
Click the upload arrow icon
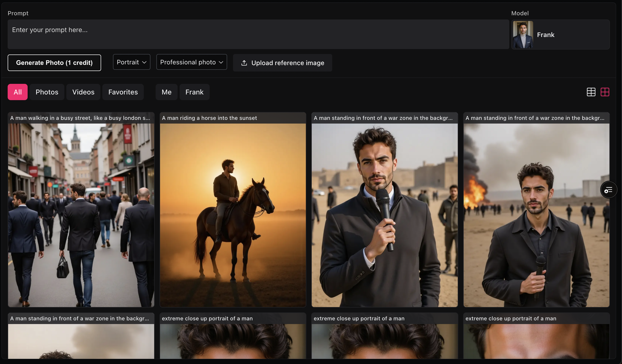244,63
